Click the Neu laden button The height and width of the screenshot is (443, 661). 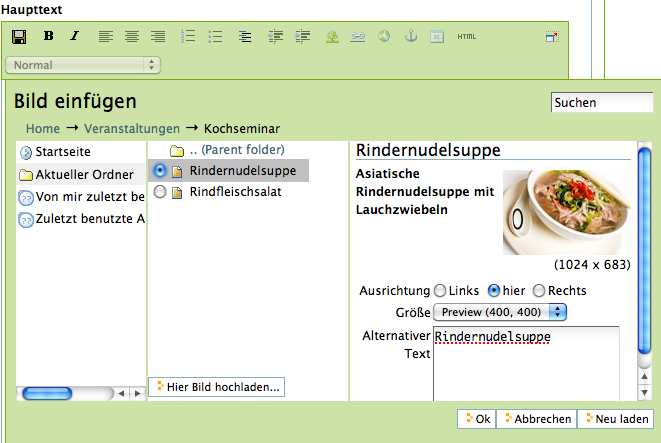(x=615, y=419)
